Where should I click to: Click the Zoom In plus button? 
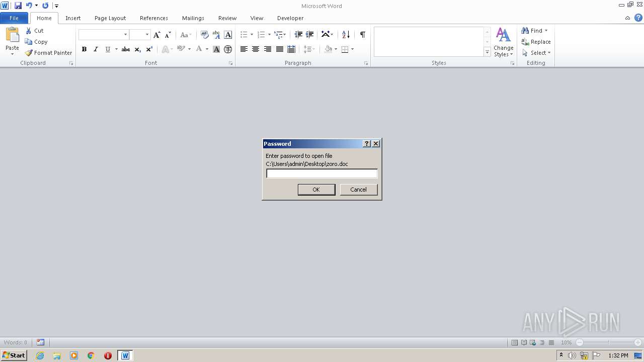pyautogui.click(x=637, y=342)
